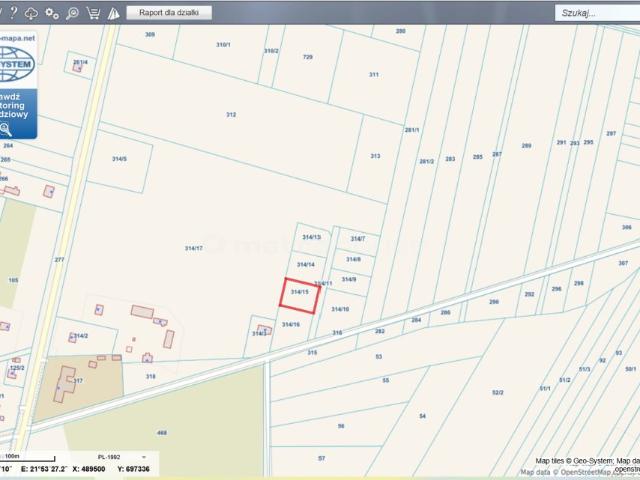Click parcel label 314/7
Image resolution: width=640 pixels, height=480 pixels.
click(x=358, y=239)
